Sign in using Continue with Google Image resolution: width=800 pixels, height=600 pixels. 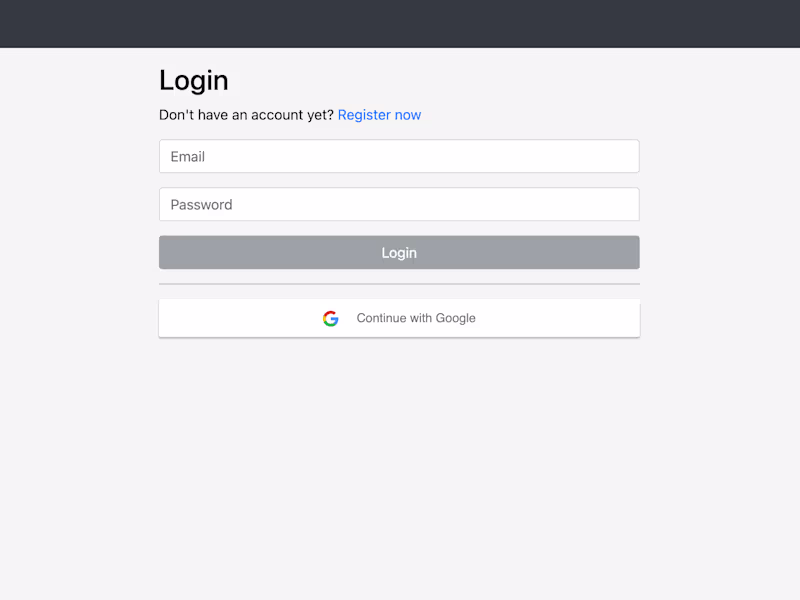point(399,318)
